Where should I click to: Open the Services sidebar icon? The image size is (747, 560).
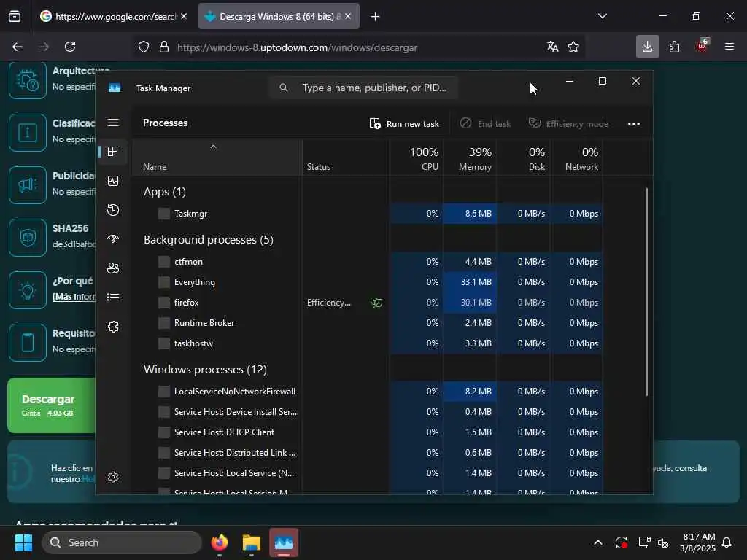coord(113,327)
